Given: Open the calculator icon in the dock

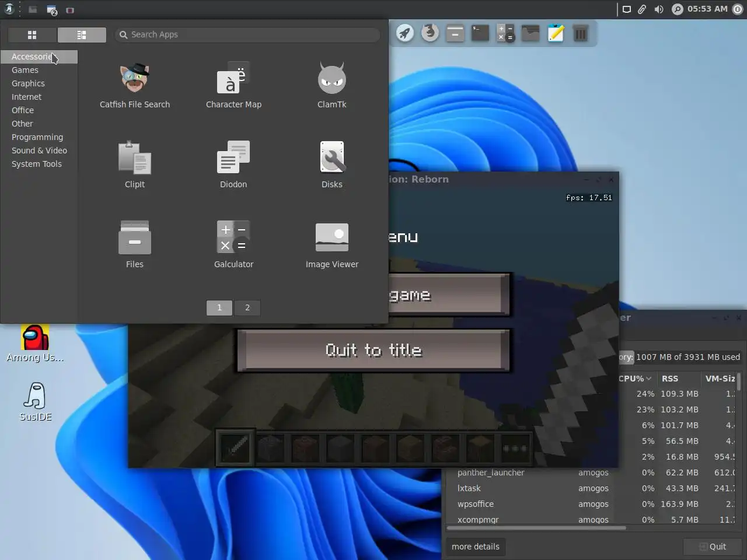Looking at the screenshot, I should click(x=505, y=33).
